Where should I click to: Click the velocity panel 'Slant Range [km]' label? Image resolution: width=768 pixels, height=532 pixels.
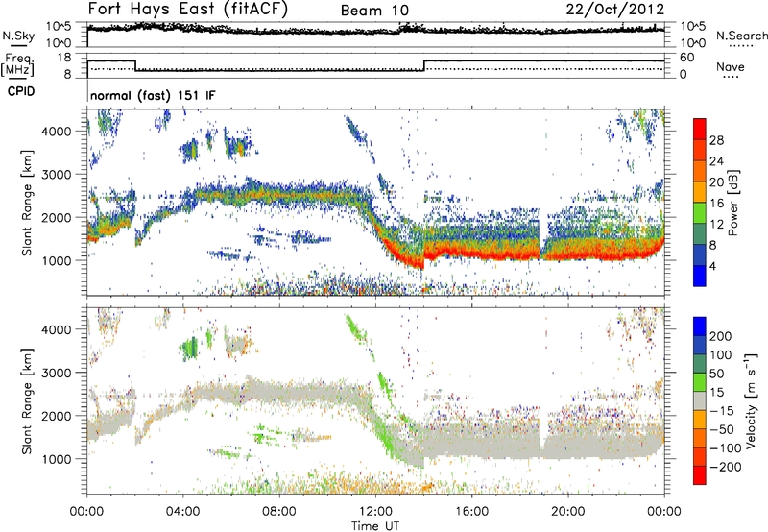27,401
